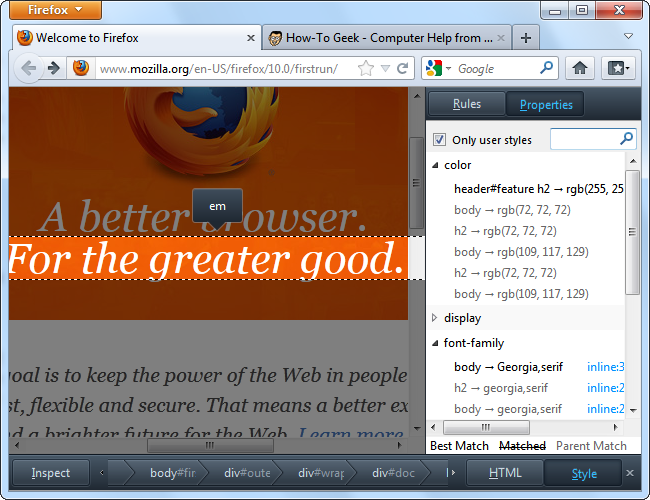Close the How-To Geek tab
650x500 pixels.
(501, 38)
